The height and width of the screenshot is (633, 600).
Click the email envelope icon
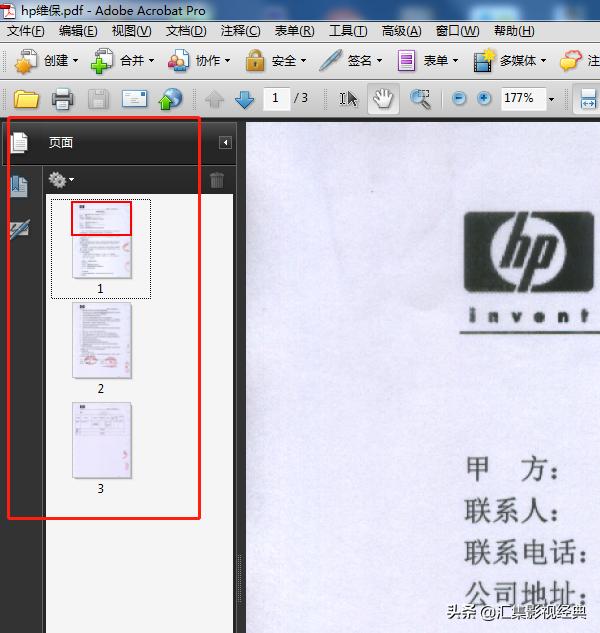click(134, 99)
